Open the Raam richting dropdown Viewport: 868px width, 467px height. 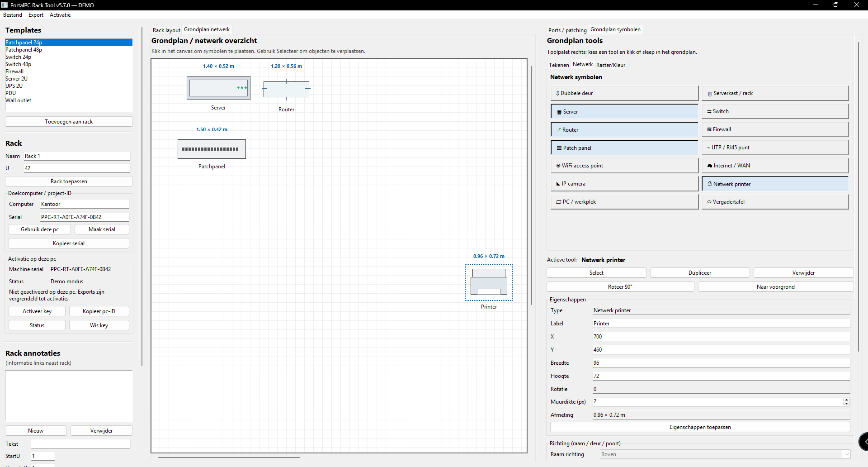725,454
